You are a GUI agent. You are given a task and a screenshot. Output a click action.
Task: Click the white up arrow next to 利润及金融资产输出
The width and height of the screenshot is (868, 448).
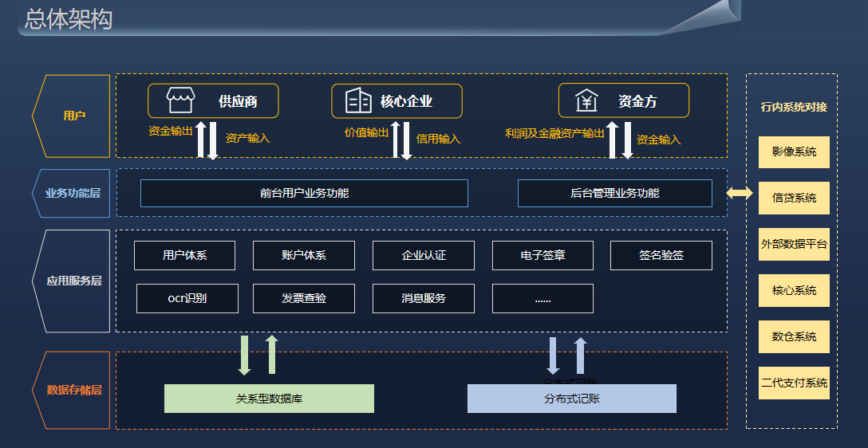(x=612, y=140)
